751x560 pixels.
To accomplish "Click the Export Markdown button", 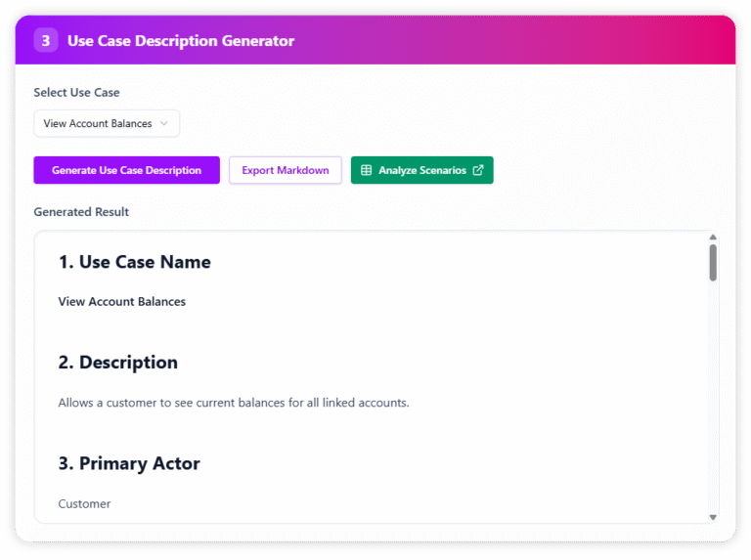I will point(286,170).
